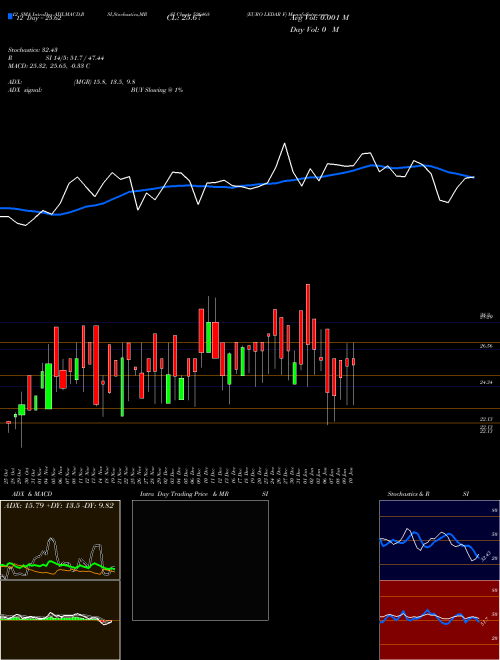Image resolution: width=500 pixels, height=660 pixels.
Task: Click the 26.56 price axis label
Action: tap(486, 346)
